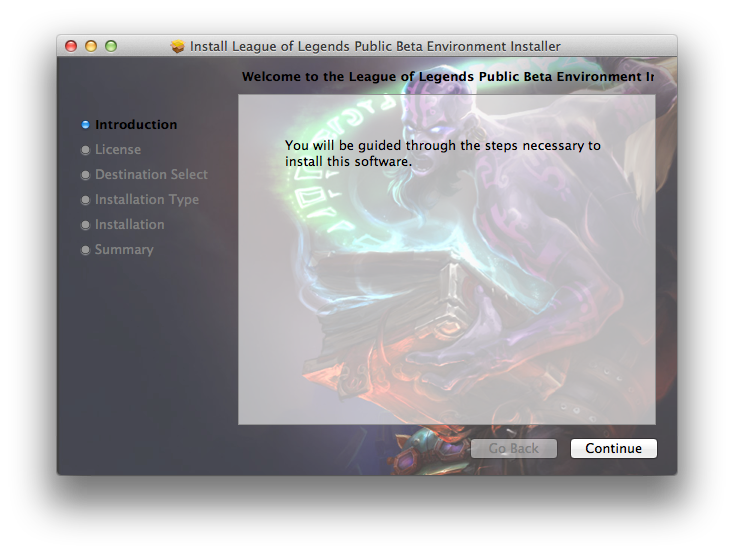The image size is (734, 554).
Task: Click the gray bullet beside Summary
Action: pyautogui.click(x=85, y=250)
